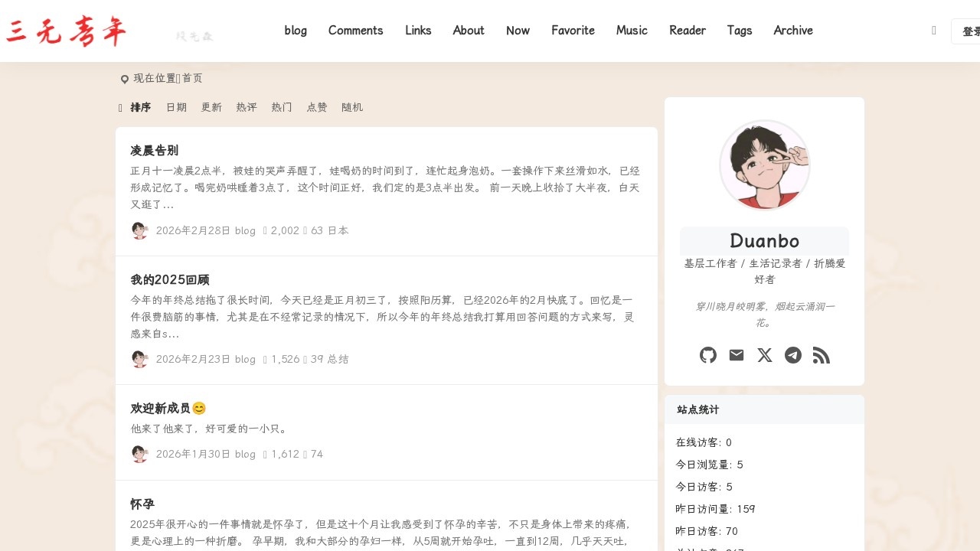Open the article 我的2025回顾
980x551 pixels.
(x=170, y=279)
